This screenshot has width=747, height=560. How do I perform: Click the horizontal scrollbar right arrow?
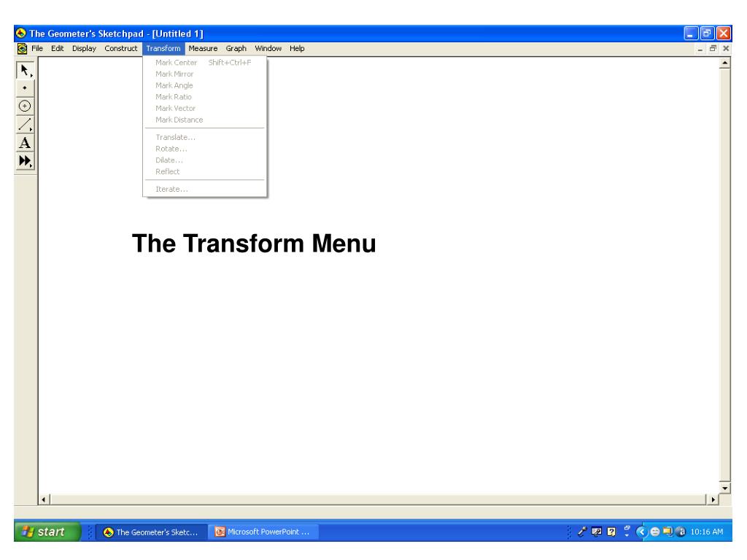point(713,499)
